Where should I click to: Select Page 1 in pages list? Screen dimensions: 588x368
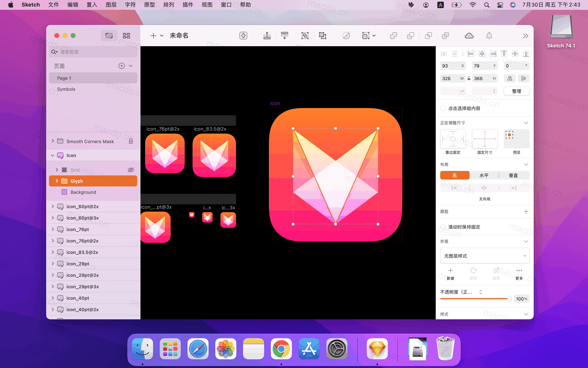pyautogui.click(x=93, y=78)
